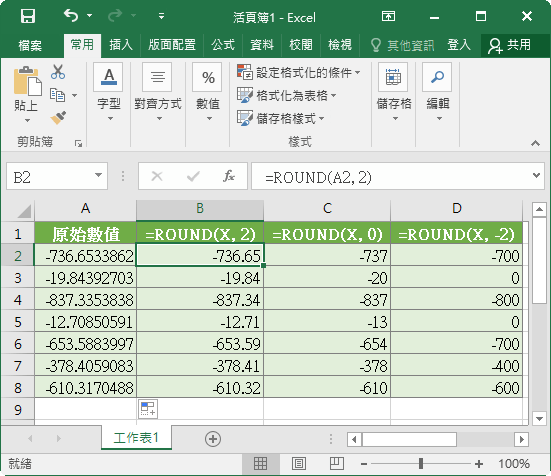
Task: Open 格式化為表格 menu
Action: tap(287, 95)
